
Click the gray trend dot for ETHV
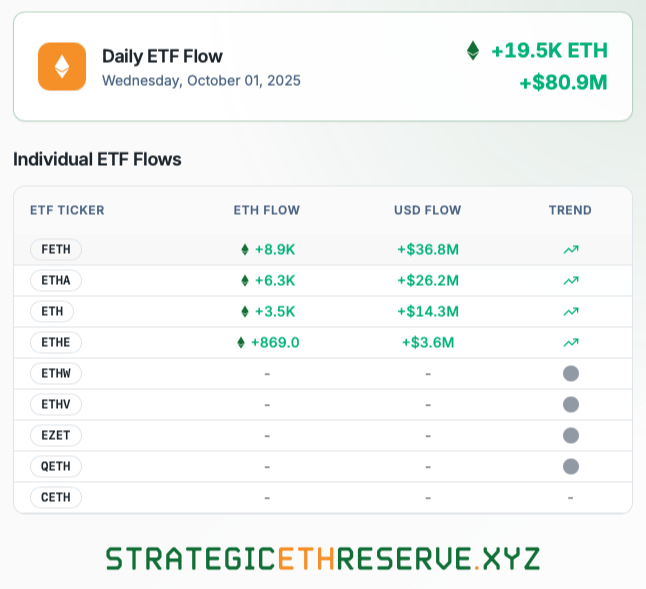pyautogui.click(x=571, y=404)
